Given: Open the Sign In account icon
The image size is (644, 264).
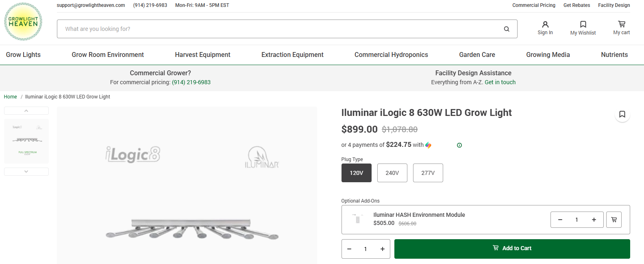Looking at the screenshot, I should pos(545,25).
